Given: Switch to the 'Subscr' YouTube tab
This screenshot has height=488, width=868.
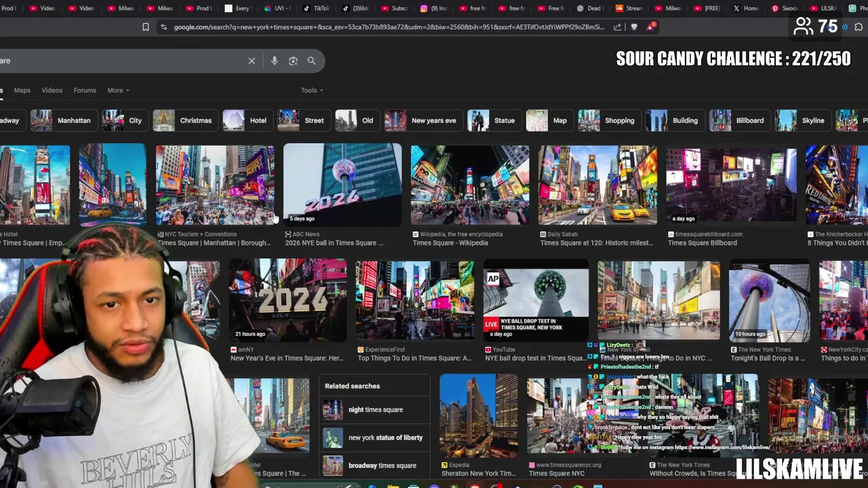Looking at the screenshot, I should (x=394, y=8).
